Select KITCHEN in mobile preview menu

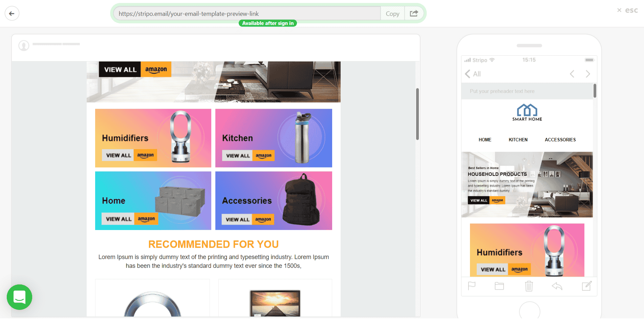pyautogui.click(x=518, y=140)
